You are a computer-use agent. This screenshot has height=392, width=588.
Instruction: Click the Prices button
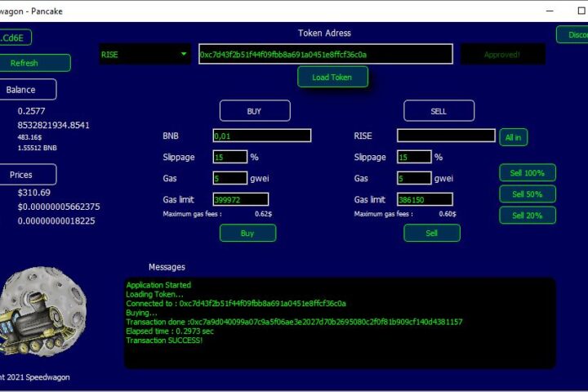28,175
